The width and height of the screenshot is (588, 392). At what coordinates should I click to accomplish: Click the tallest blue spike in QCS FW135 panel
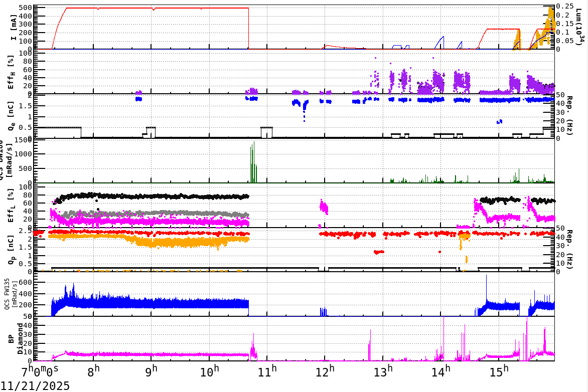(486, 289)
